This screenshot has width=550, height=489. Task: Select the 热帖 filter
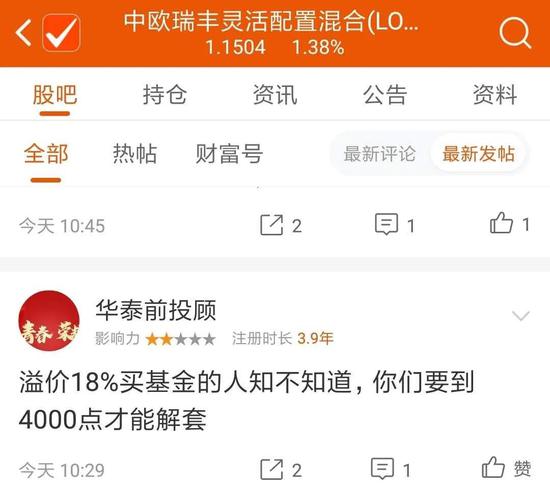[x=135, y=154]
